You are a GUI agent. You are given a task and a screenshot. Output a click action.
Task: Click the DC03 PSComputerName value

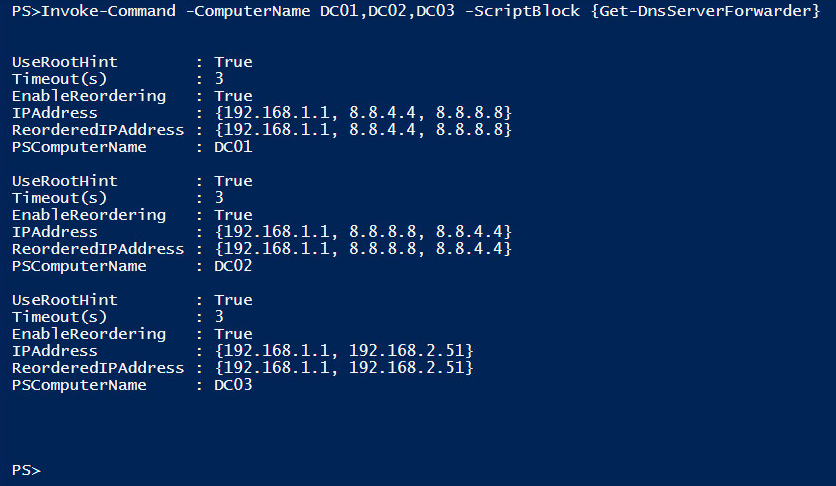(233, 384)
